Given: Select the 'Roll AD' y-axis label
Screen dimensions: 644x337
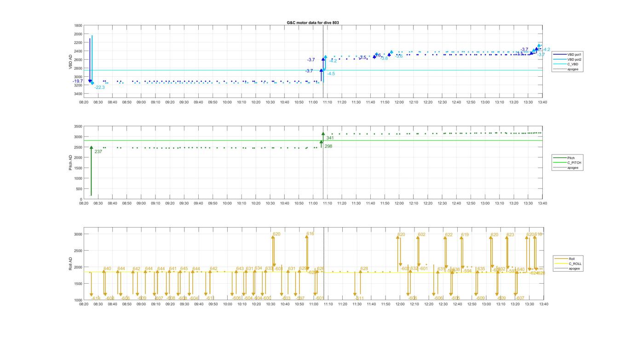Looking at the screenshot, I should (x=70, y=263).
